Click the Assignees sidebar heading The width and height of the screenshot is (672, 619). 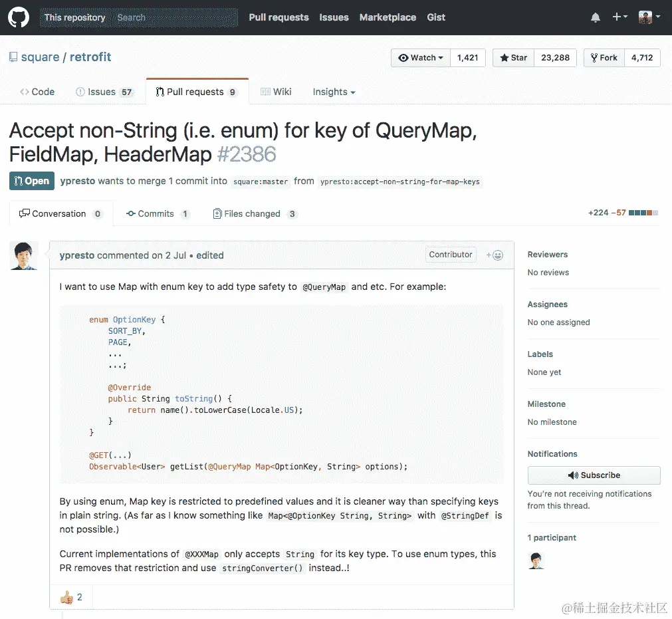tap(547, 305)
